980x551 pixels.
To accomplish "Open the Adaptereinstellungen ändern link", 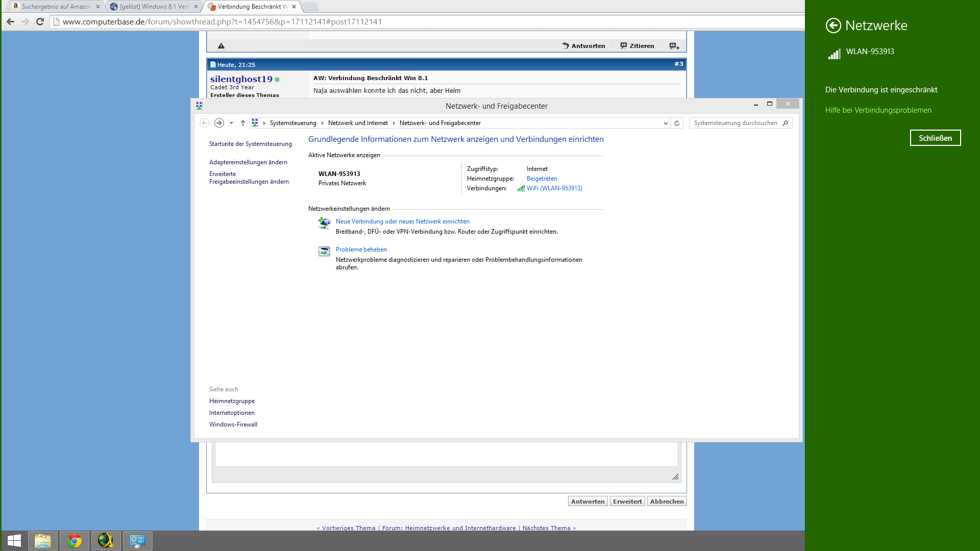I will [248, 162].
